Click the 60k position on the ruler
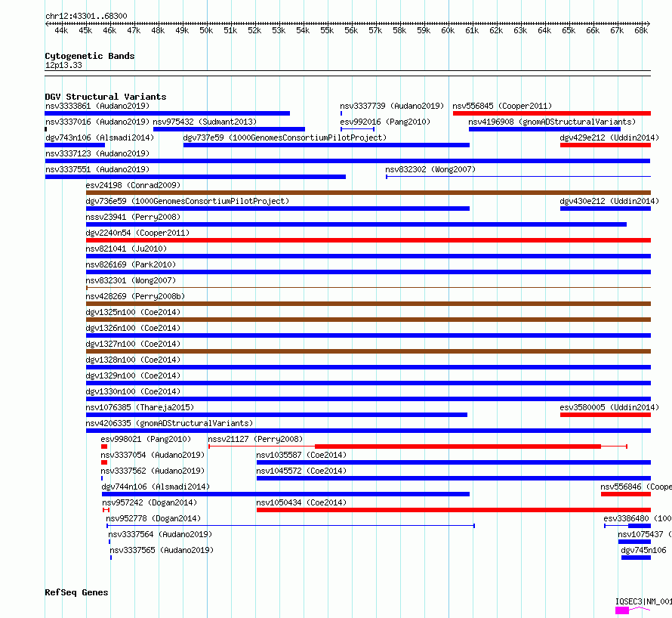The image size is (672, 618). [x=448, y=30]
